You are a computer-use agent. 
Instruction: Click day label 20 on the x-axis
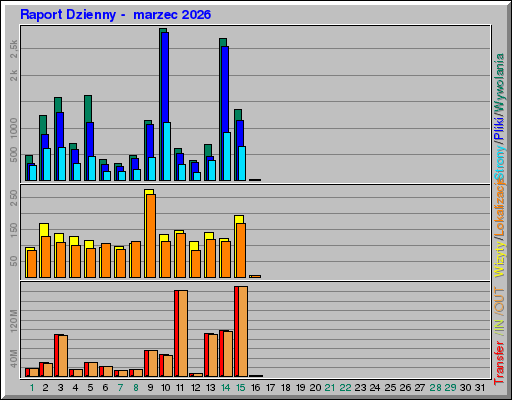pos(315,388)
